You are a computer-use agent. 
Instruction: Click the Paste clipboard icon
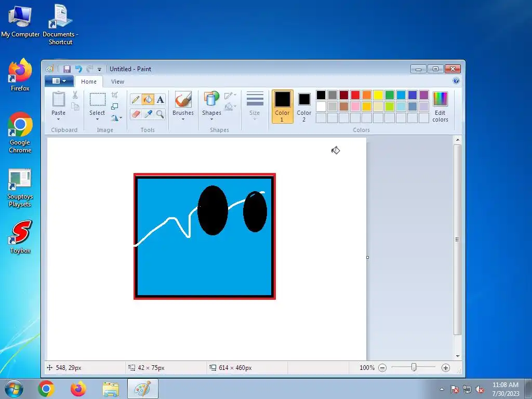(x=58, y=99)
